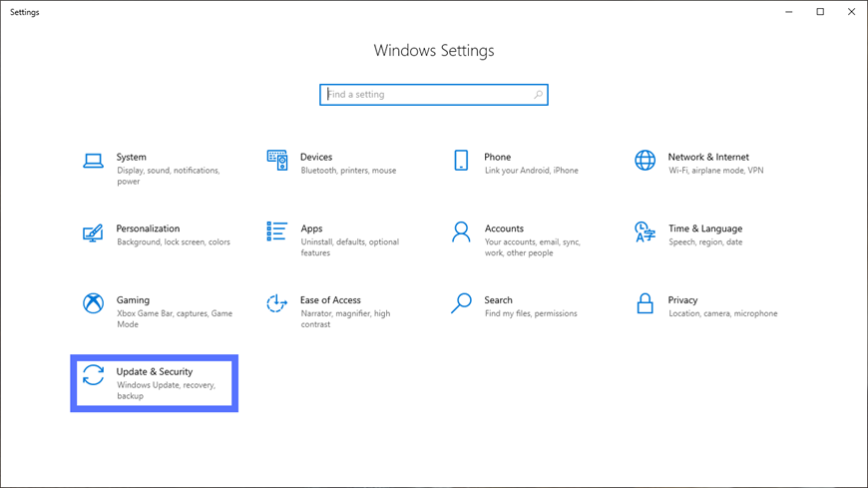Image resolution: width=868 pixels, height=488 pixels.
Task: Open the Ease of Access icon
Action: click(x=276, y=303)
